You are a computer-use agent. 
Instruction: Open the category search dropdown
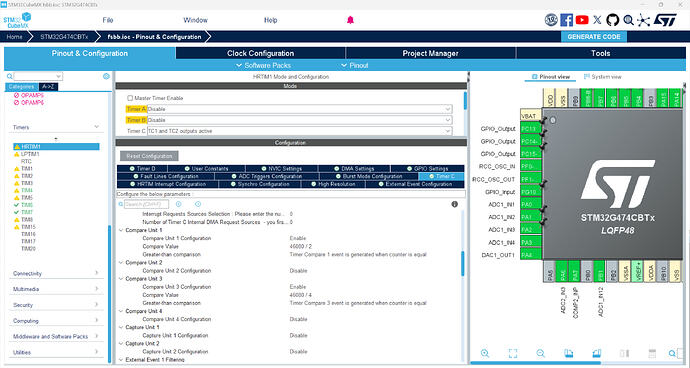(x=59, y=76)
